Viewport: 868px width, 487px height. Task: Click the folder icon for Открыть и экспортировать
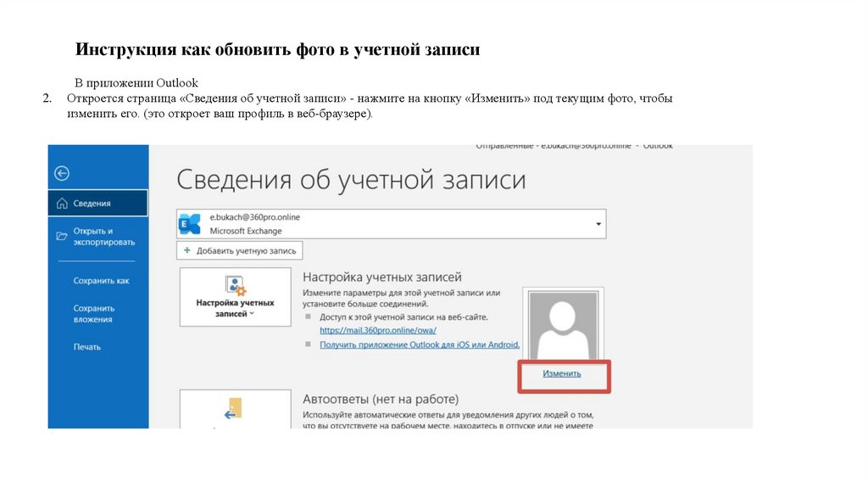tap(61, 237)
